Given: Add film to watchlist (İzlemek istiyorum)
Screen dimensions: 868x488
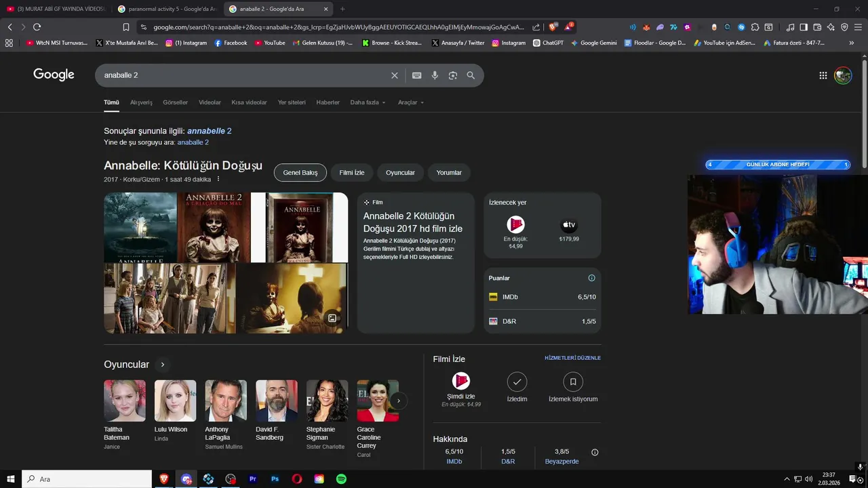Looking at the screenshot, I should [x=573, y=387].
